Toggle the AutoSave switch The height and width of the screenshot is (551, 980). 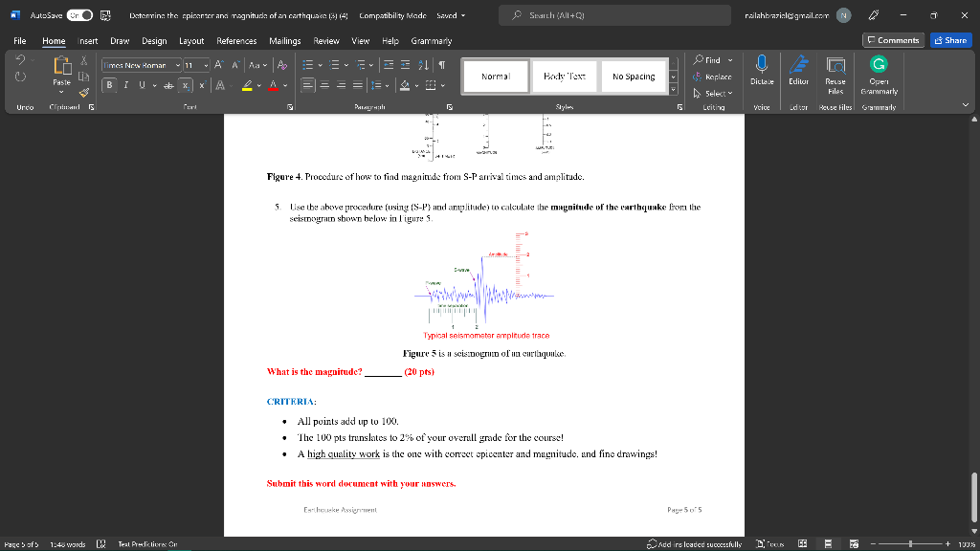click(x=79, y=15)
